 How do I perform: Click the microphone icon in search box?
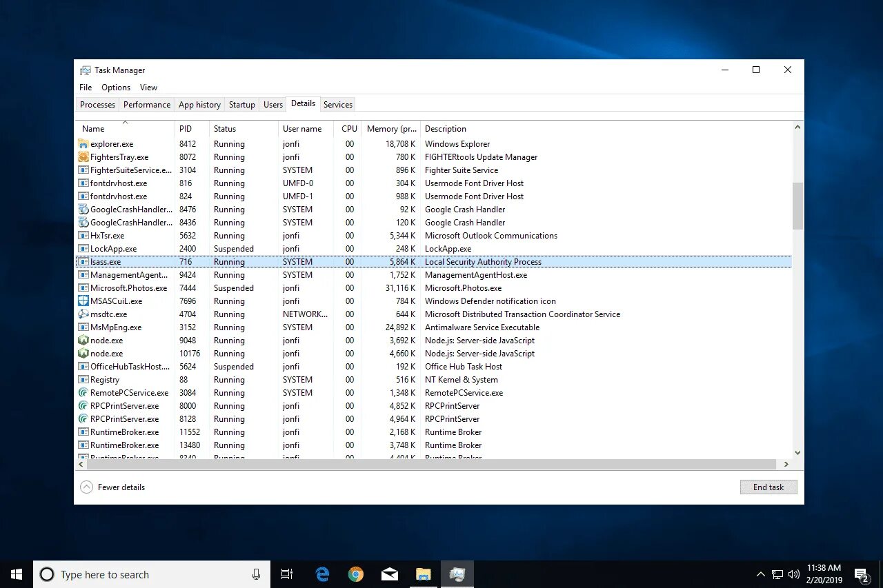coord(257,574)
